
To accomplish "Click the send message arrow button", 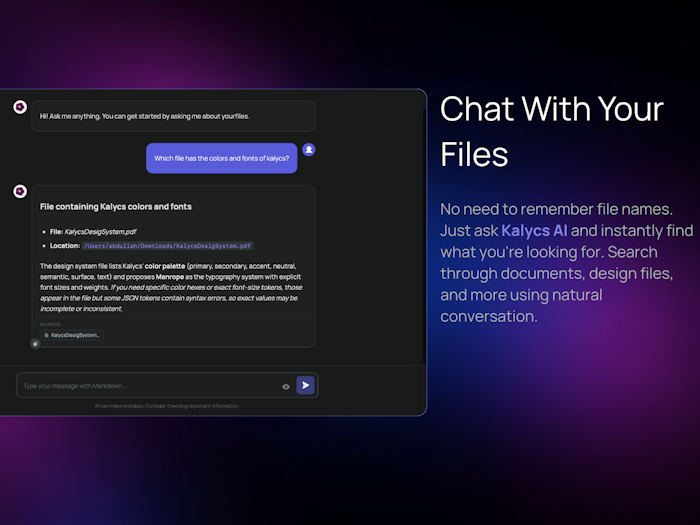I will click(305, 385).
